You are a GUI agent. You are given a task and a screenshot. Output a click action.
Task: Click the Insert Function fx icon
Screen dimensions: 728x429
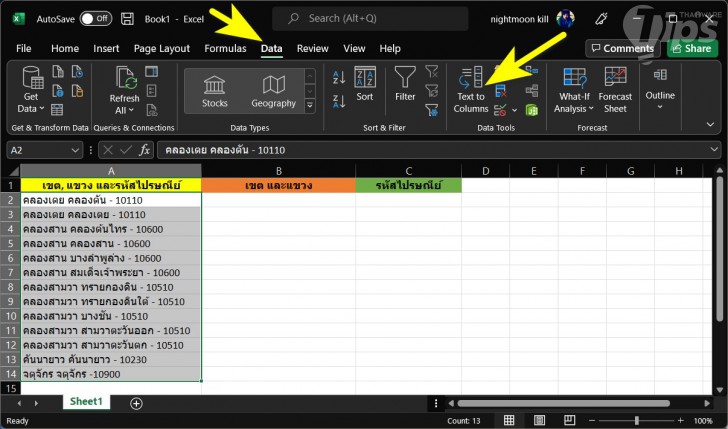pos(144,150)
